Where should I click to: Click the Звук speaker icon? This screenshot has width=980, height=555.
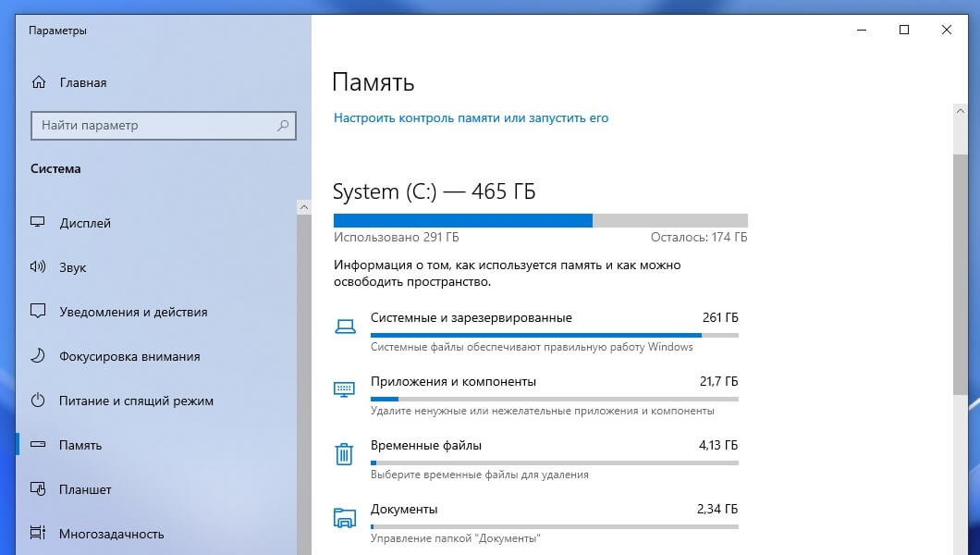click(x=38, y=267)
